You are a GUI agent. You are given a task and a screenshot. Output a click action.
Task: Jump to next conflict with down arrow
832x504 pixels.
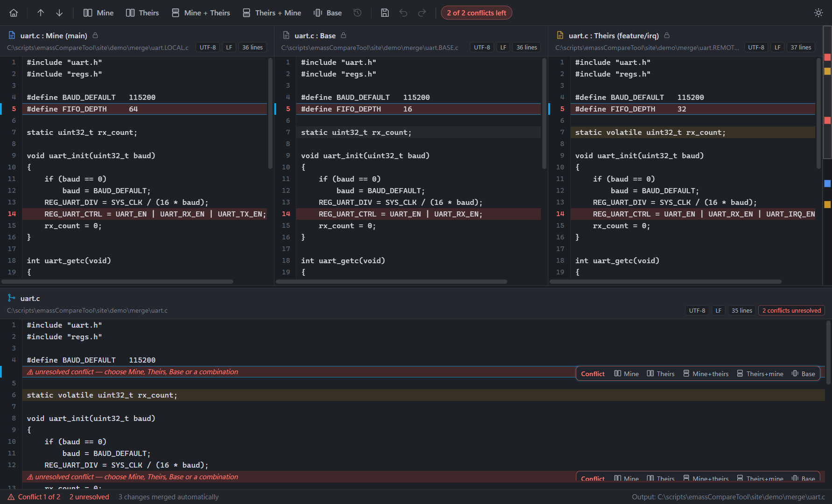tap(59, 13)
